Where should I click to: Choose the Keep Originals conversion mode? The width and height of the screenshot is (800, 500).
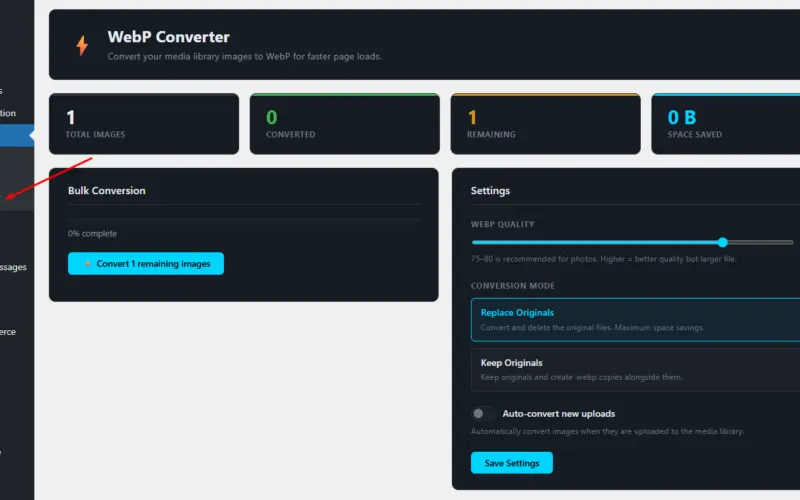(635, 370)
